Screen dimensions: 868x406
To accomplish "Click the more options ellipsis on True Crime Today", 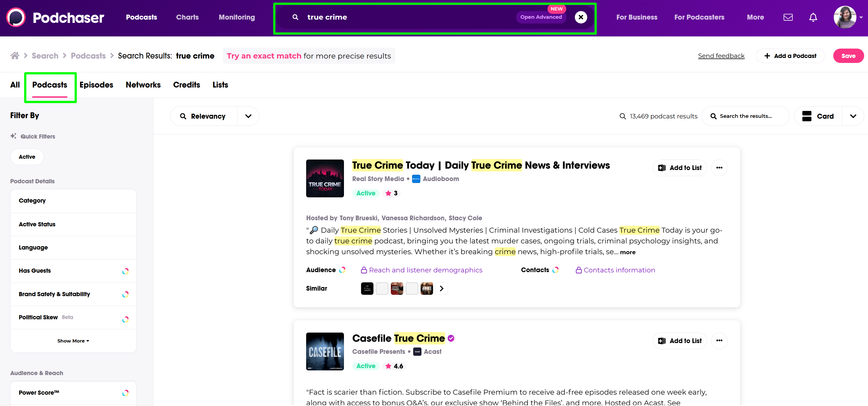I will tap(719, 168).
